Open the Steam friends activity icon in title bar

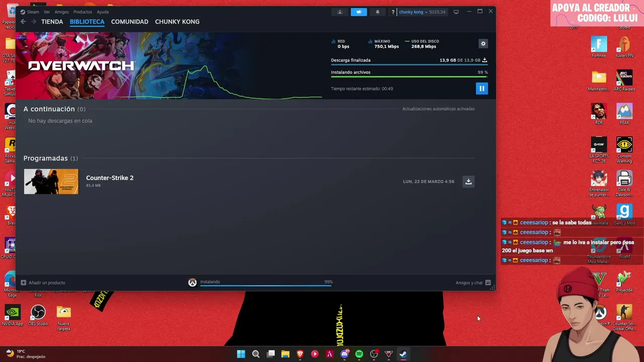click(x=340, y=12)
